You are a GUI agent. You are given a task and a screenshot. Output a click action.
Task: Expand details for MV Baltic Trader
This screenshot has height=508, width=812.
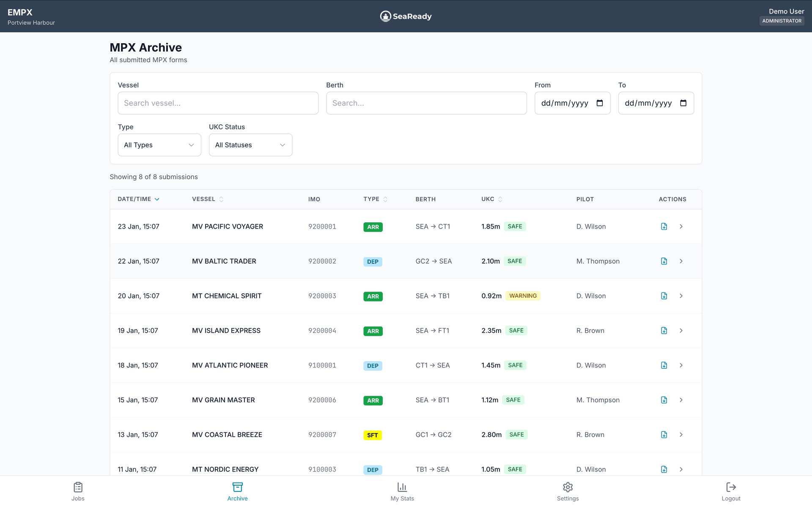[x=681, y=261]
